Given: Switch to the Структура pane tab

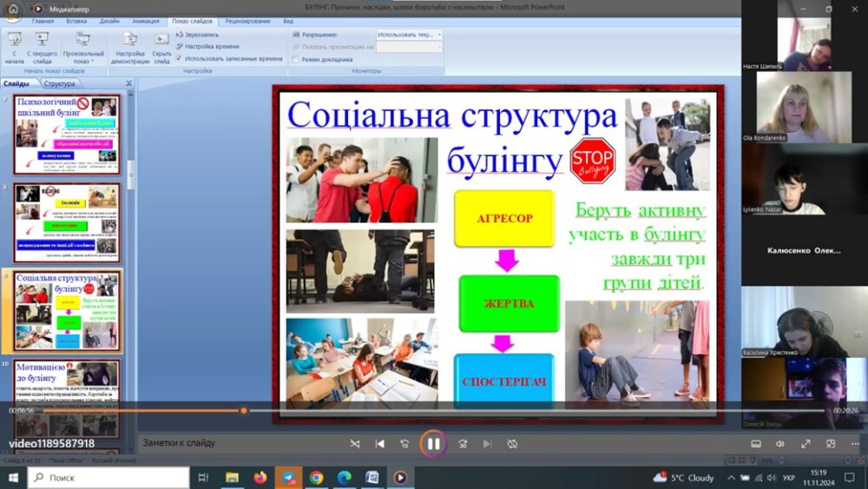Looking at the screenshot, I should point(60,83).
